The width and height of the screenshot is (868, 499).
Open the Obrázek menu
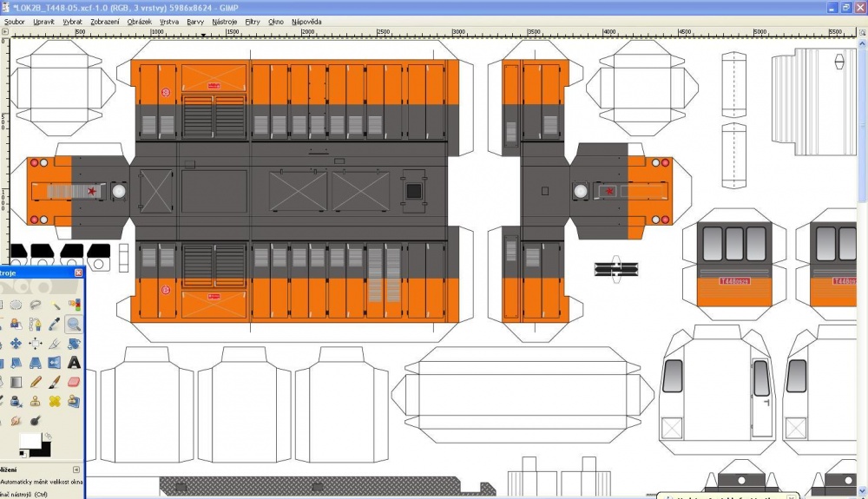pos(139,22)
